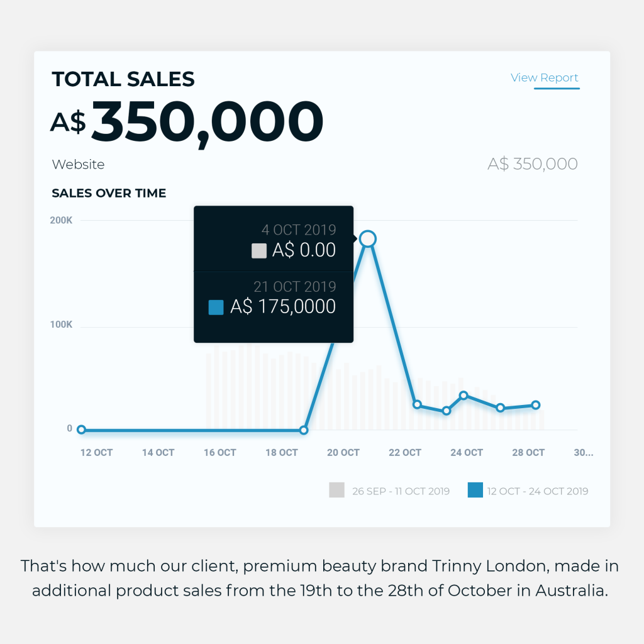
Task: Click the grey square in the tooltip
Action: [x=258, y=250]
